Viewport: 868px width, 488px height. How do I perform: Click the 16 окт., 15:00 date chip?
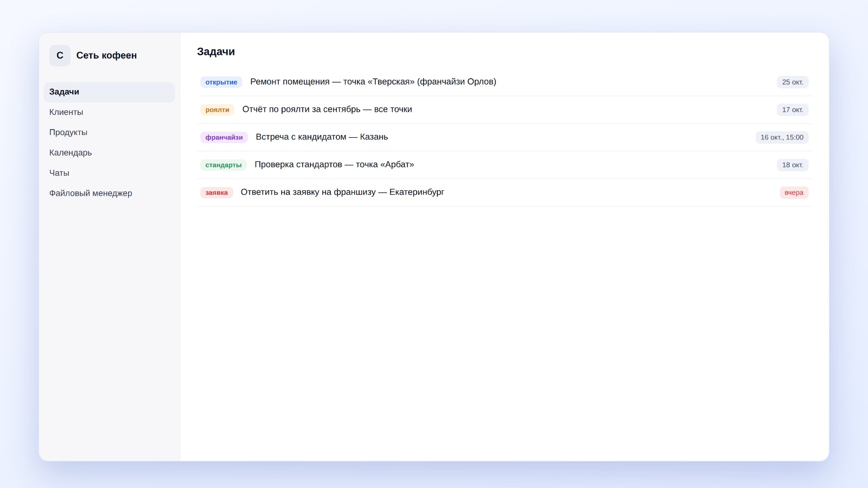coord(782,138)
